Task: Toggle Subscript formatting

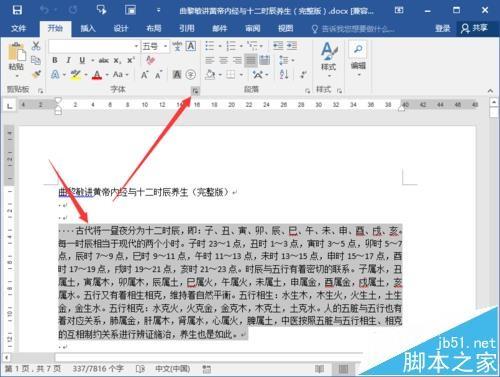Action: click(x=117, y=61)
